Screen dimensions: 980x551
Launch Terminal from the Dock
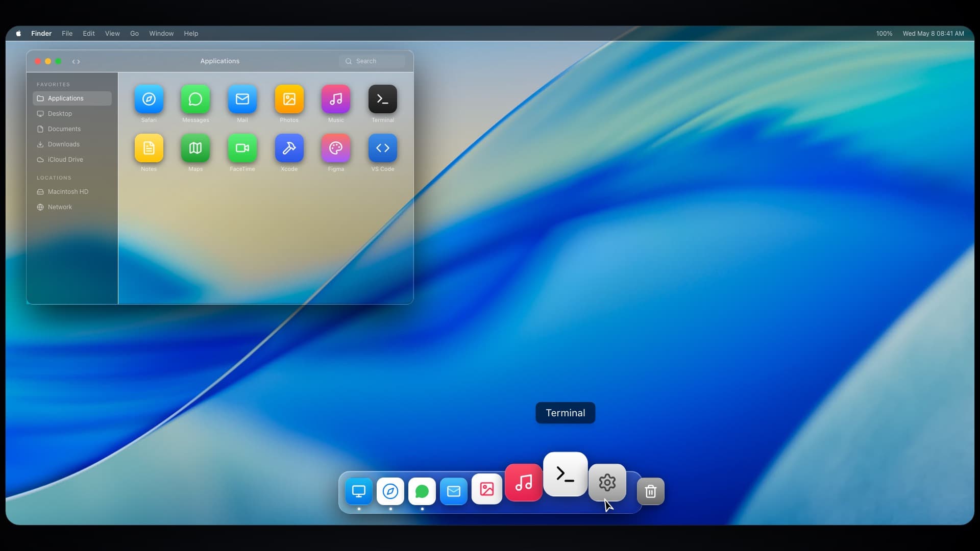pos(566,474)
